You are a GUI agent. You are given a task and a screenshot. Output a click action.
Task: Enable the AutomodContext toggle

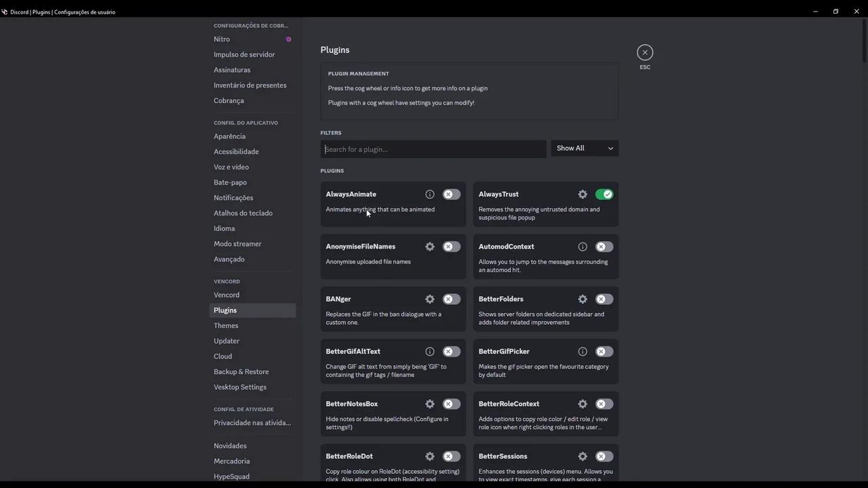pos(604,247)
